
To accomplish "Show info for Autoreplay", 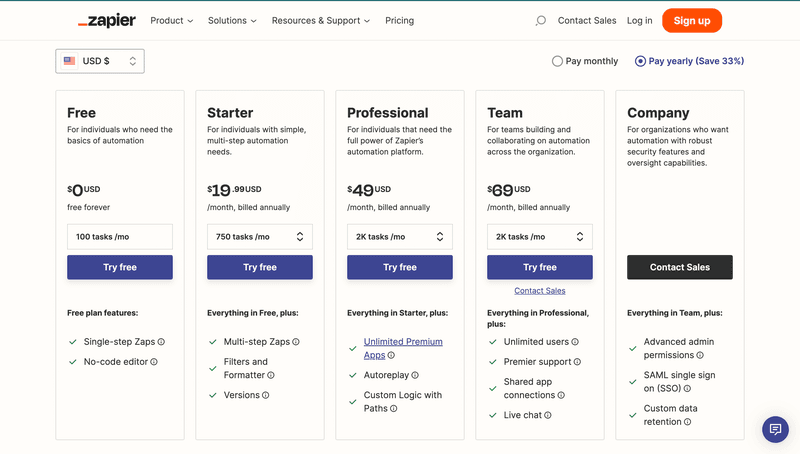I will [x=415, y=375].
